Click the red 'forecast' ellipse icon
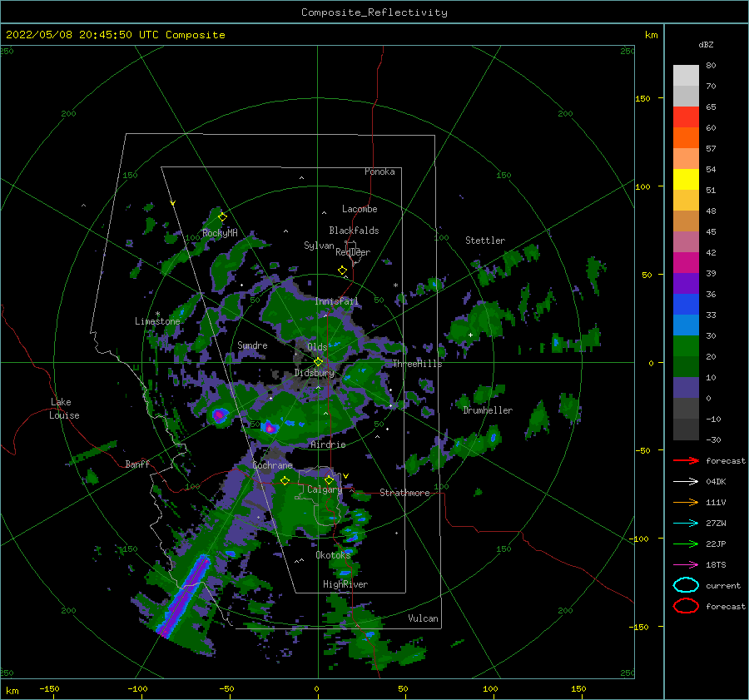 (x=686, y=606)
